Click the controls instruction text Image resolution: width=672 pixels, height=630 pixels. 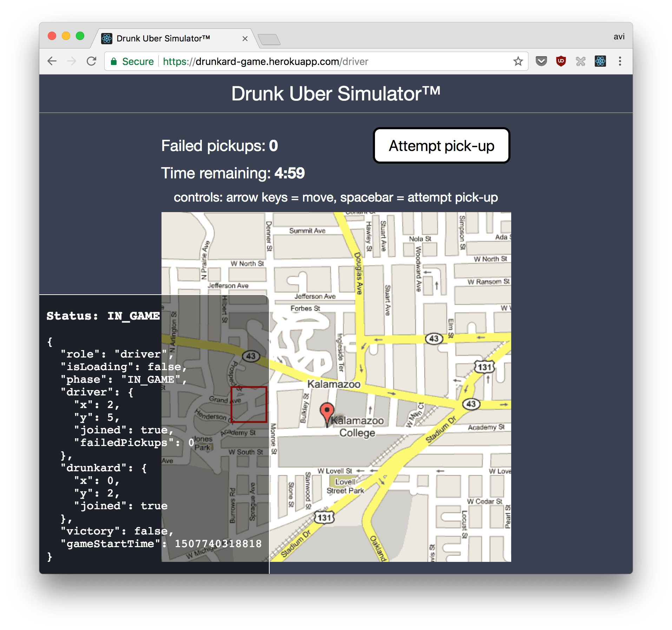(336, 197)
